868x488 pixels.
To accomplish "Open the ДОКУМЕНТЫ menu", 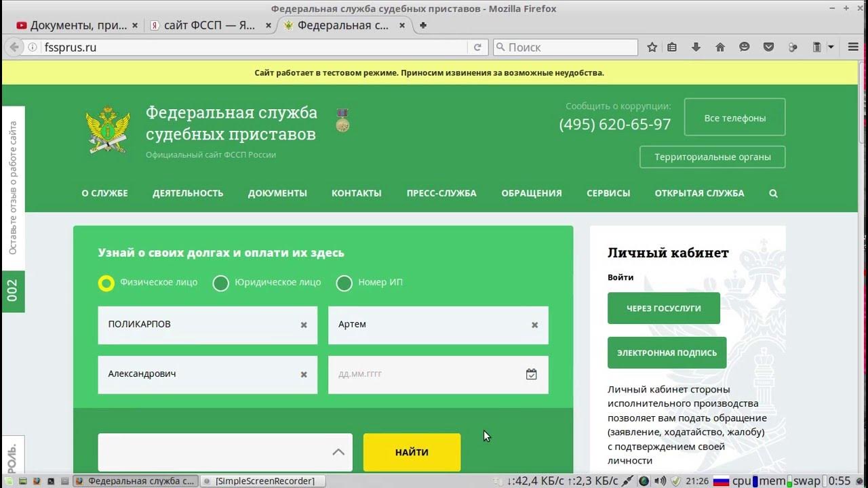I will pos(277,193).
